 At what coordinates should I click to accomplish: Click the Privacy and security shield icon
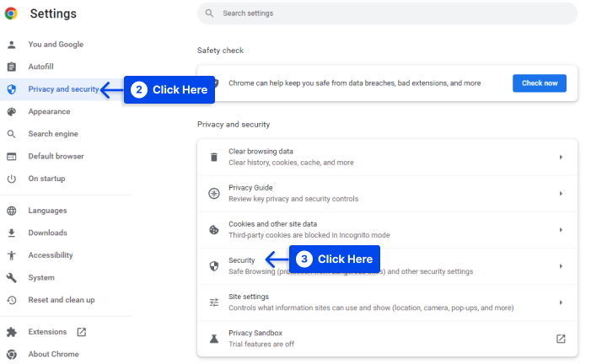point(12,89)
